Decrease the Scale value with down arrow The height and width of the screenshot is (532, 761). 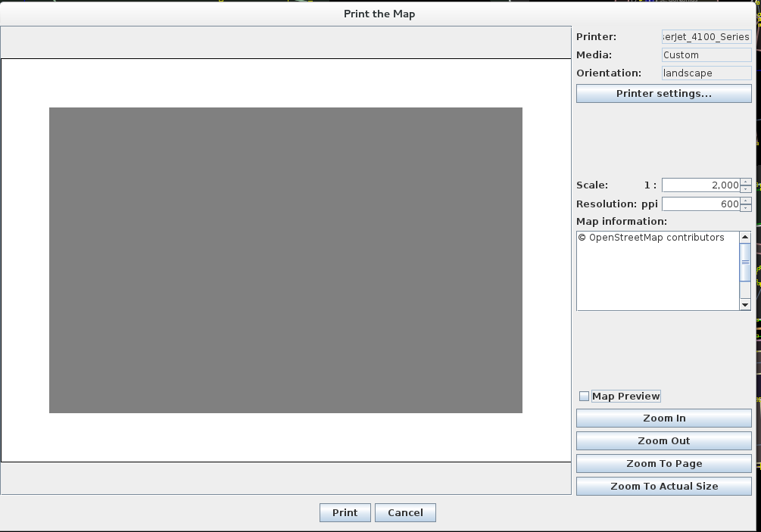pyautogui.click(x=746, y=188)
